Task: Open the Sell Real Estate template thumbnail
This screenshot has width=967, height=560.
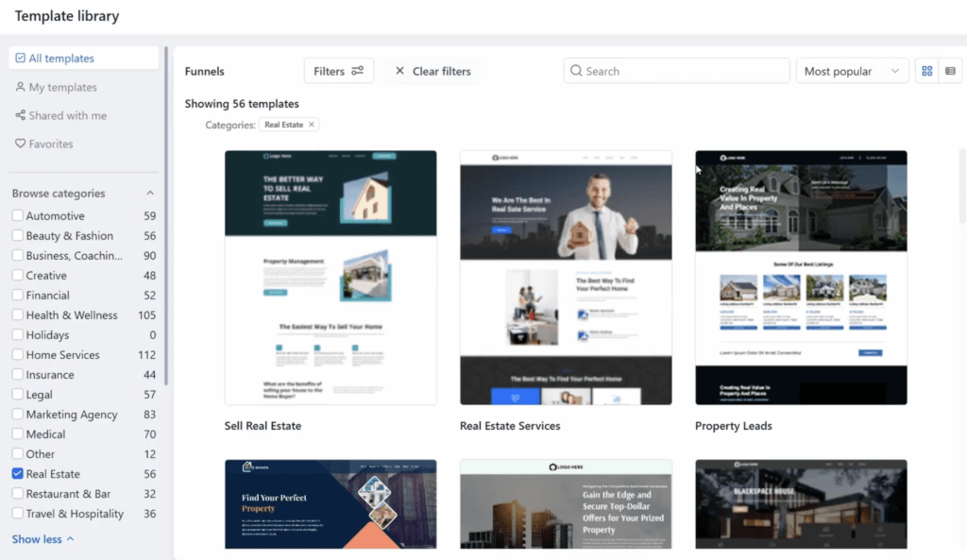Action: [x=331, y=278]
